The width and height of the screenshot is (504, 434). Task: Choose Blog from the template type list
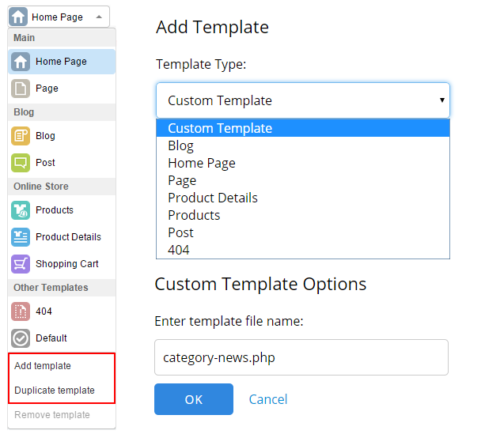click(181, 145)
